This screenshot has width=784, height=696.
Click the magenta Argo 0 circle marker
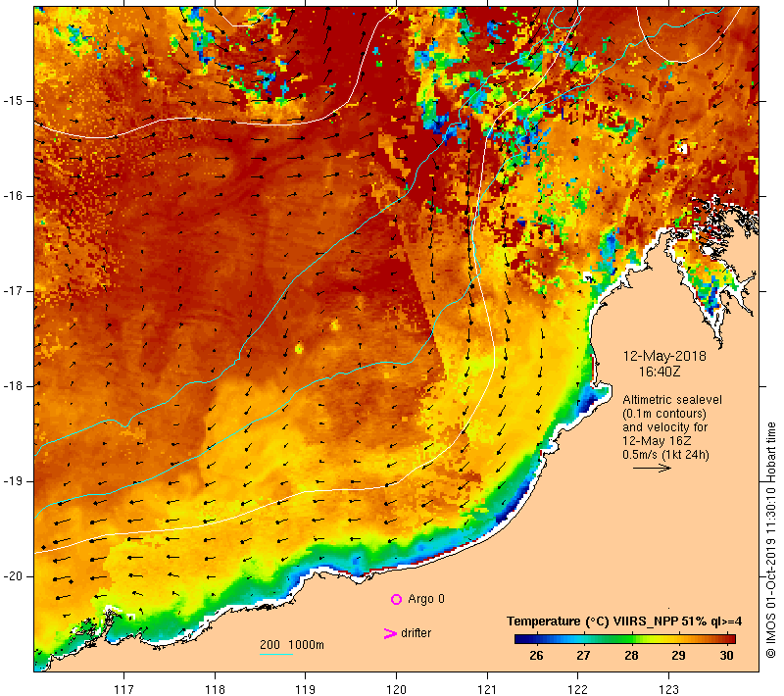396,599
